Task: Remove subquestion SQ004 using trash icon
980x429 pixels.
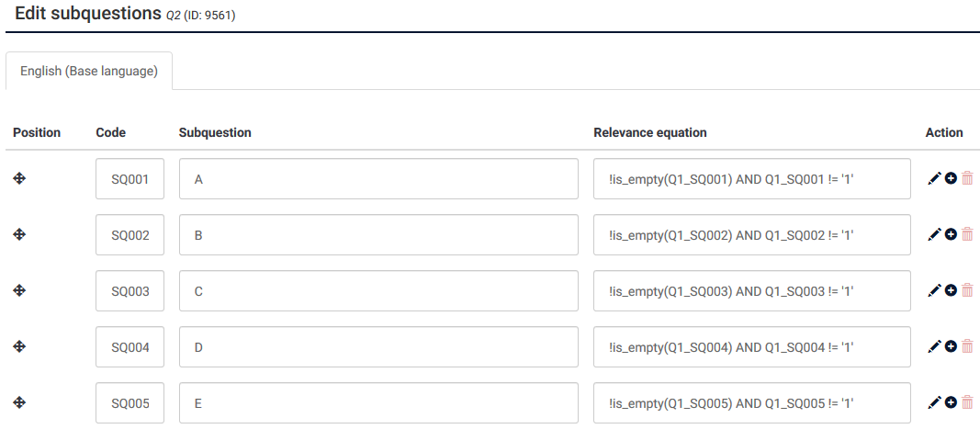Action: (x=966, y=346)
